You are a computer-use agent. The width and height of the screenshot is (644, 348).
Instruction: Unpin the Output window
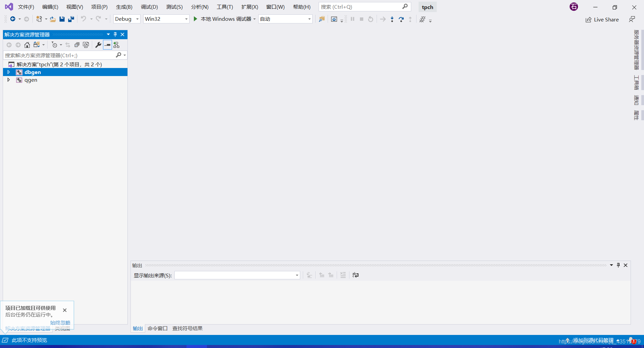(618, 265)
